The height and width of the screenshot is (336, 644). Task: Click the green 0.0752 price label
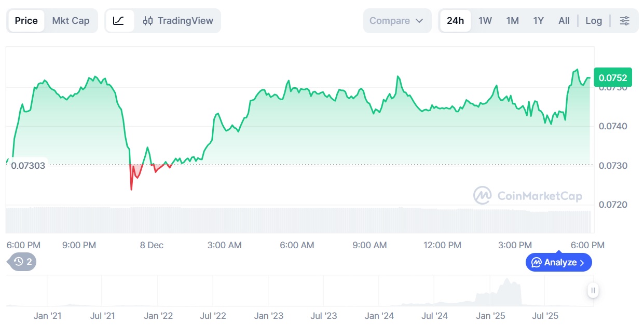coord(613,78)
